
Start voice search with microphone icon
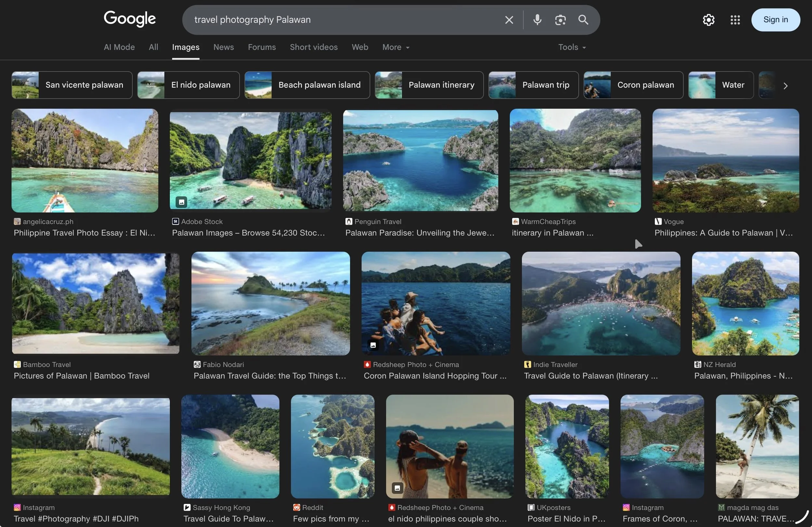pyautogui.click(x=537, y=20)
